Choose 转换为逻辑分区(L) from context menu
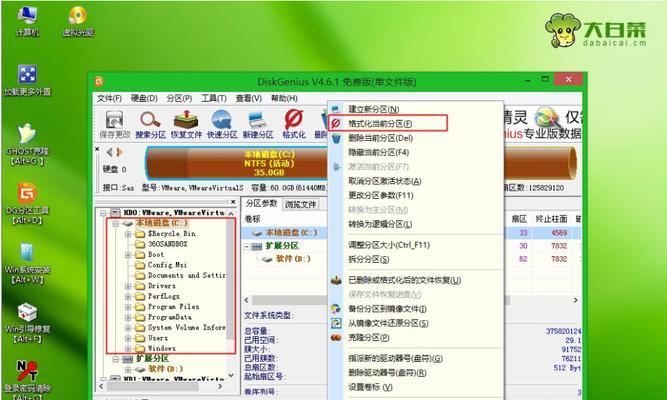Screen dimensions: 667x400 click(x=415, y=224)
